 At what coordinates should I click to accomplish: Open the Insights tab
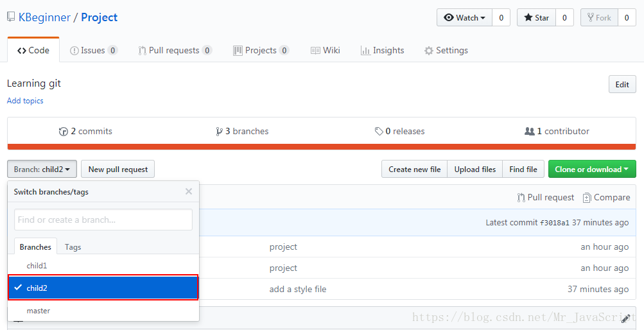click(x=383, y=50)
